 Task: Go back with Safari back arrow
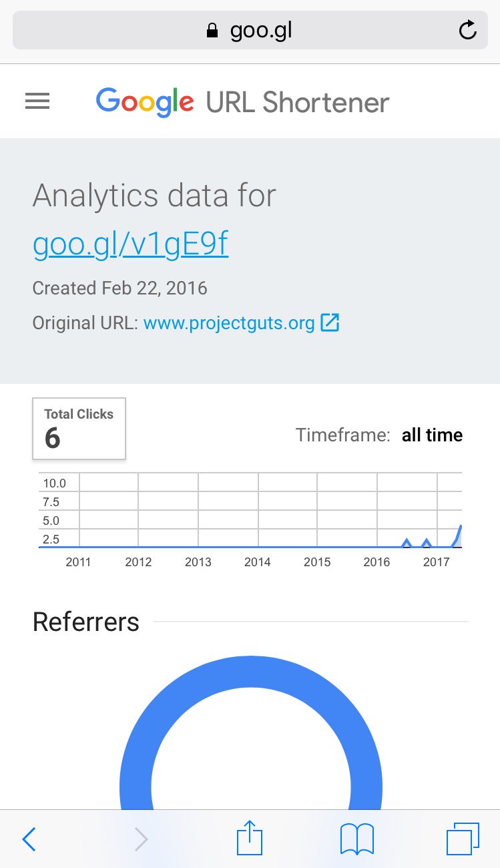[x=29, y=839]
